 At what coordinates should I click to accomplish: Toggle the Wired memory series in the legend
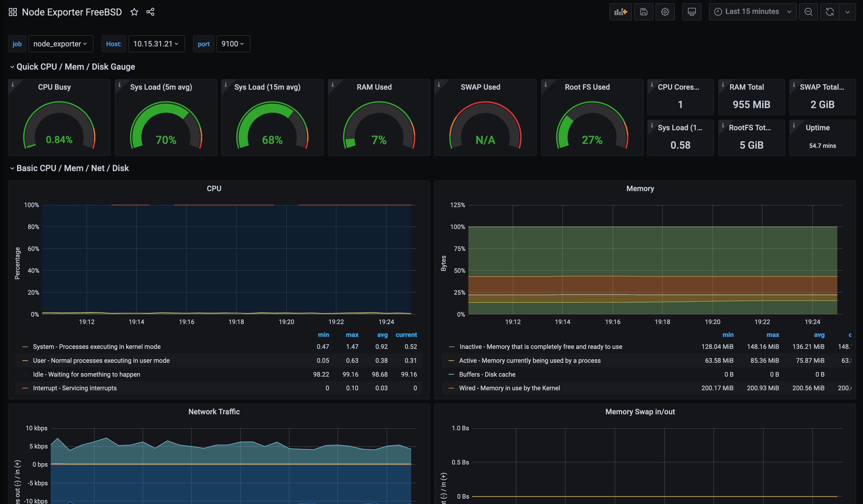click(x=509, y=388)
